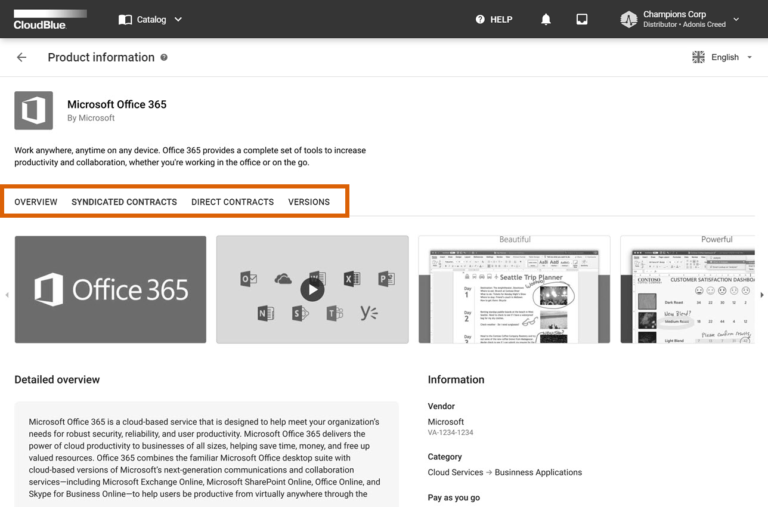This screenshot has width=768, height=507.
Task: Expand the Catalog dropdown chevron
Action: pyautogui.click(x=178, y=20)
